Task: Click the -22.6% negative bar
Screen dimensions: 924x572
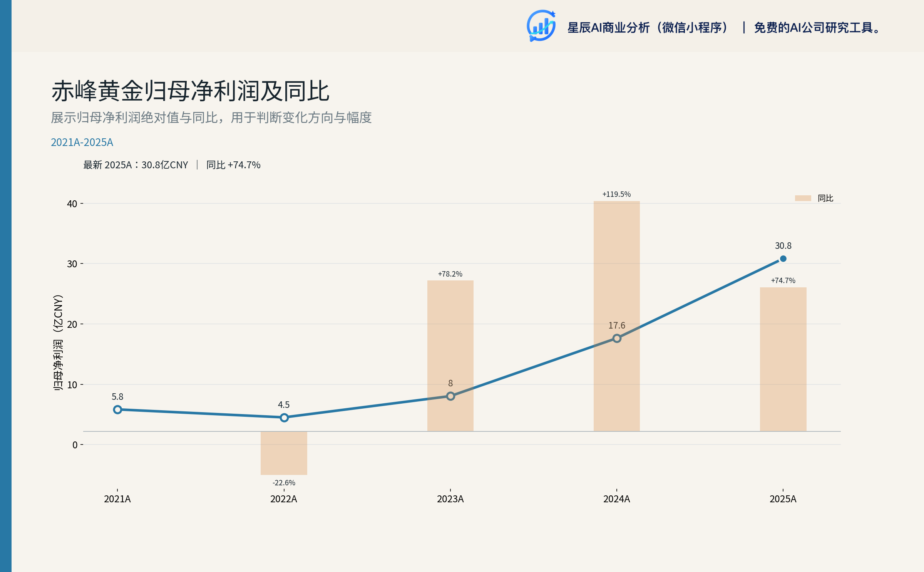Action: pyautogui.click(x=284, y=453)
